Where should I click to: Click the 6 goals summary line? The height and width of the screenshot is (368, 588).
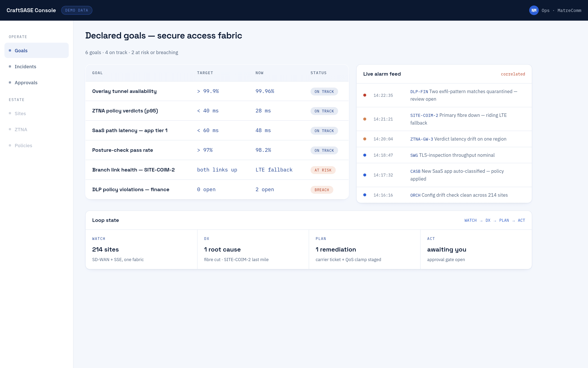(132, 53)
